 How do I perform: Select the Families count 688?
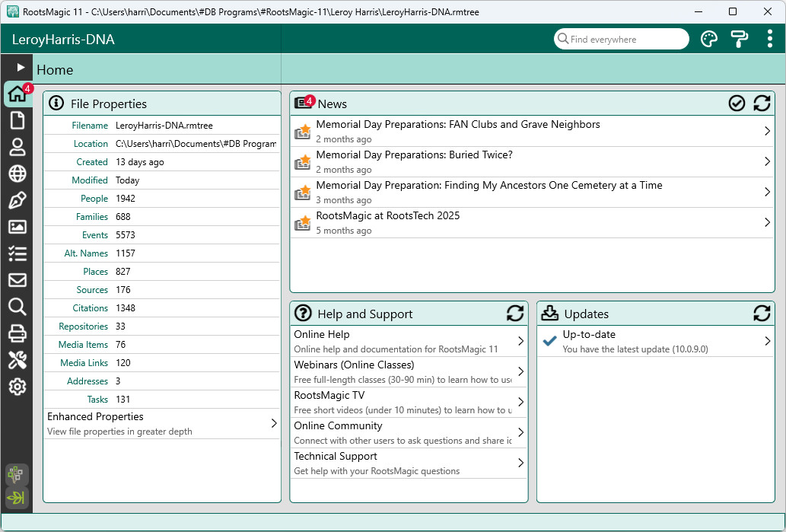(x=123, y=217)
